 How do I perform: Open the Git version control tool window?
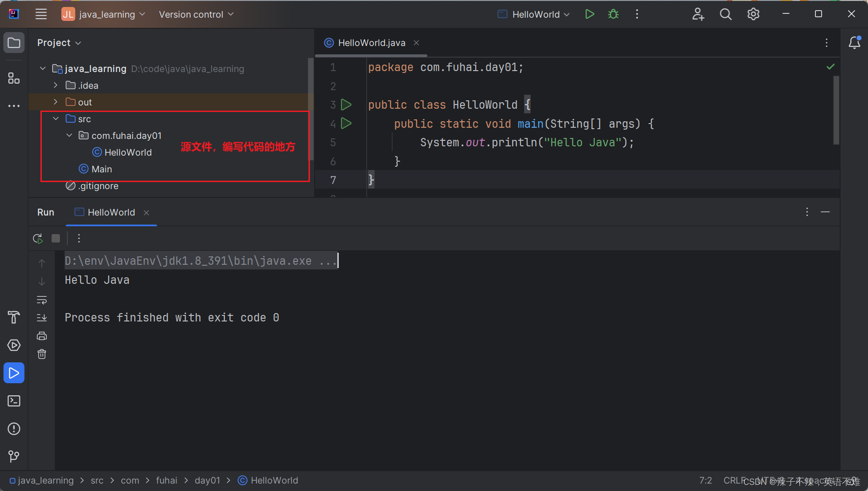coord(14,457)
